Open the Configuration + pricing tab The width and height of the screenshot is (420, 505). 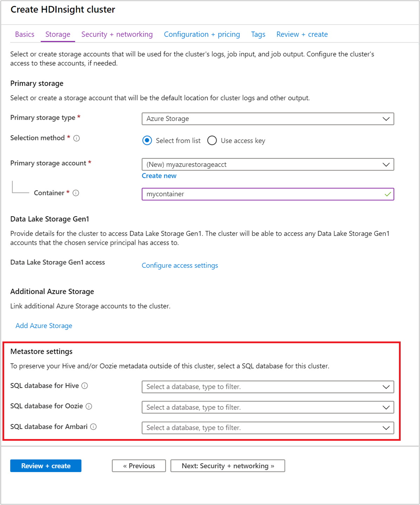click(202, 34)
